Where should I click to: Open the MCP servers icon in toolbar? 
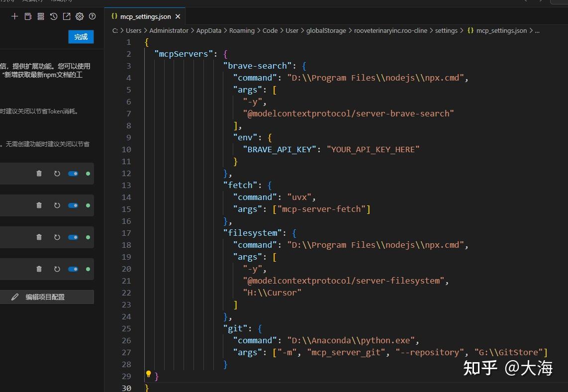tap(41, 16)
